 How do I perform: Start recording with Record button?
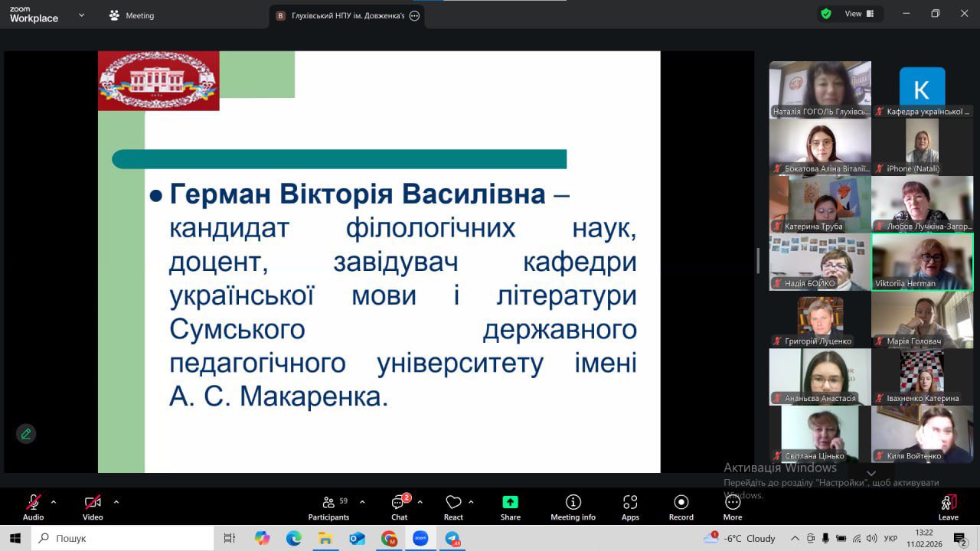(x=681, y=507)
